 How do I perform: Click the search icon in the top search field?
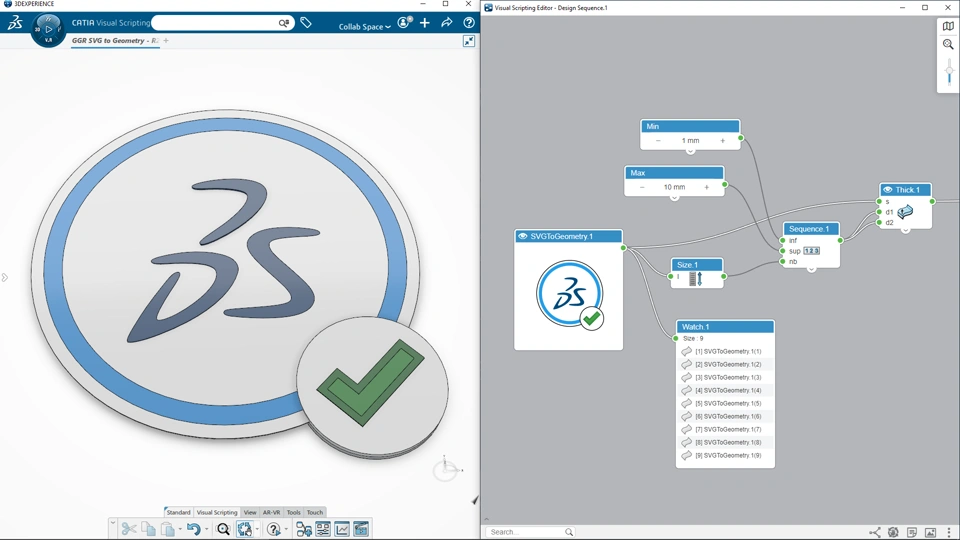coord(283,23)
